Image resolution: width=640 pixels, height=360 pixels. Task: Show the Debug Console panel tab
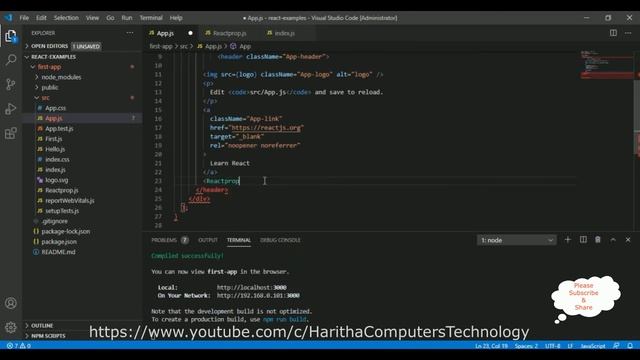click(x=280, y=240)
